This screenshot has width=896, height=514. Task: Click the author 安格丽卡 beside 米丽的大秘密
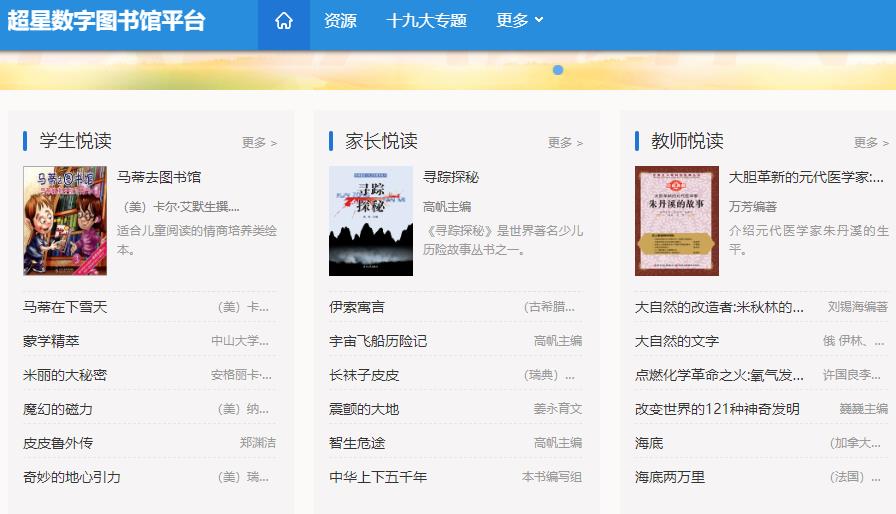pyautogui.click(x=241, y=375)
